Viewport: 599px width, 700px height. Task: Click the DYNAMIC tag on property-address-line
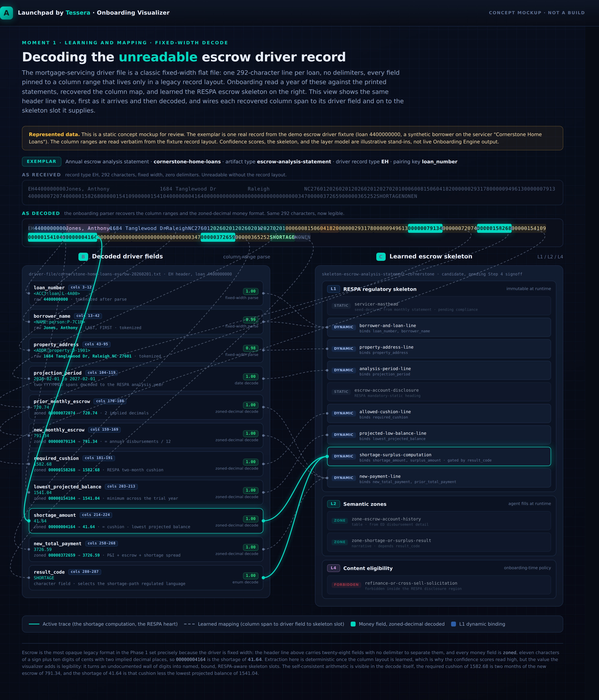tap(344, 349)
